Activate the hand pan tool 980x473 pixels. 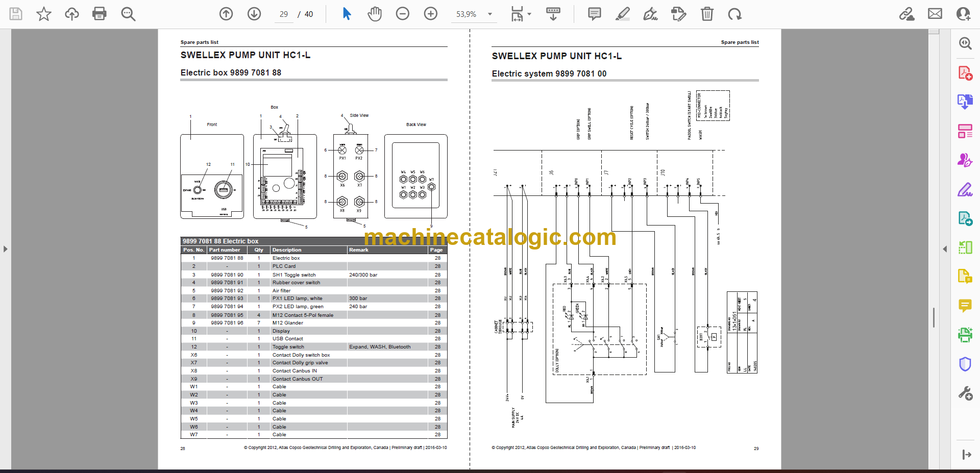(x=375, y=14)
